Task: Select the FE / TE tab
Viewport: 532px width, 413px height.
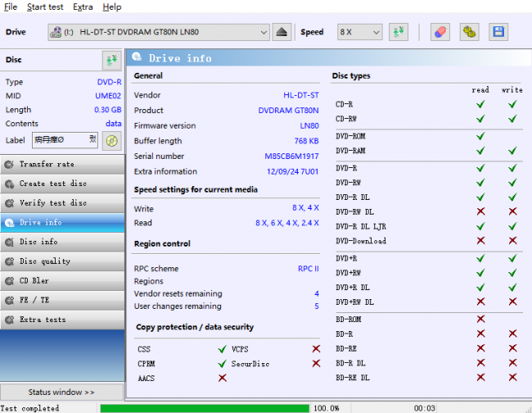Action: coord(62,300)
